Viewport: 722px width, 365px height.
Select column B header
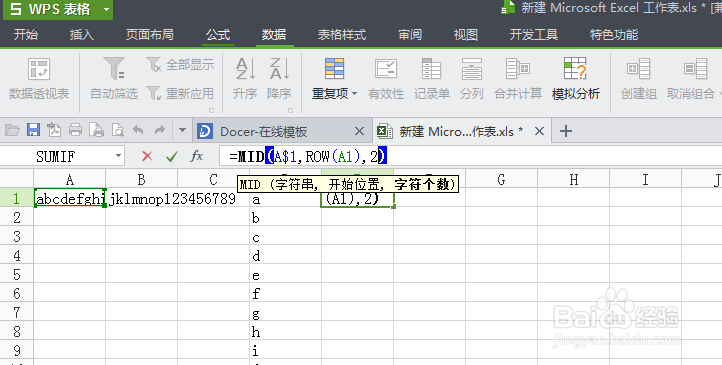(141, 180)
